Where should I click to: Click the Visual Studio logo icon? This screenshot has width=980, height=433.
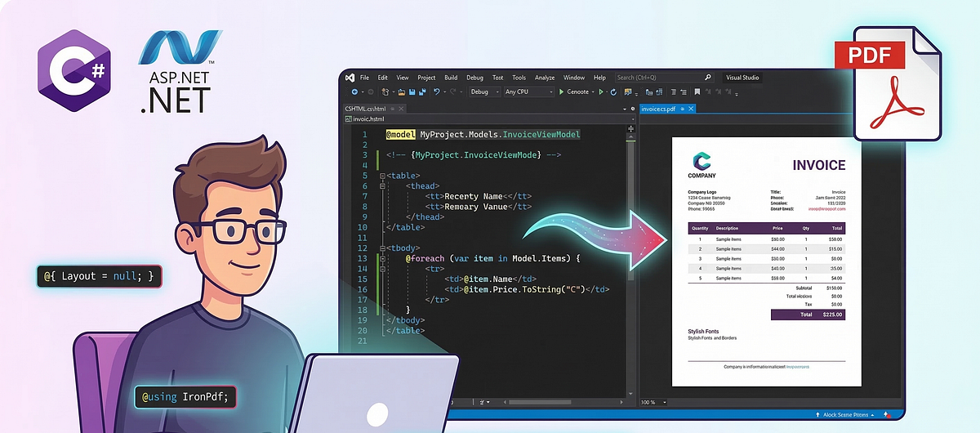[x=350, y=78]
